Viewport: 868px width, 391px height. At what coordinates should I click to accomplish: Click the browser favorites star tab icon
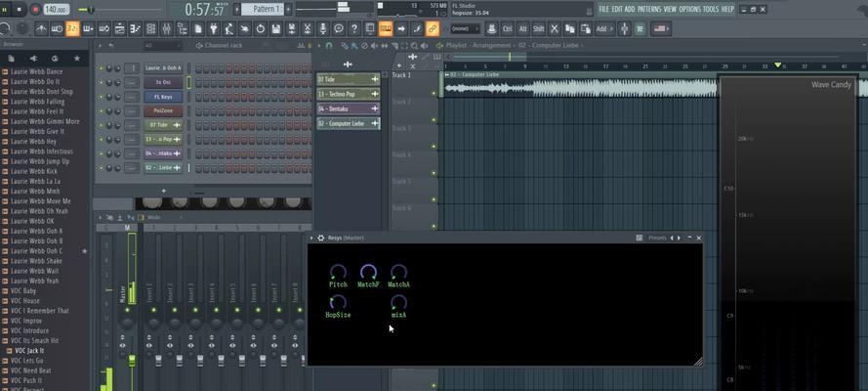tap(77, 58)
